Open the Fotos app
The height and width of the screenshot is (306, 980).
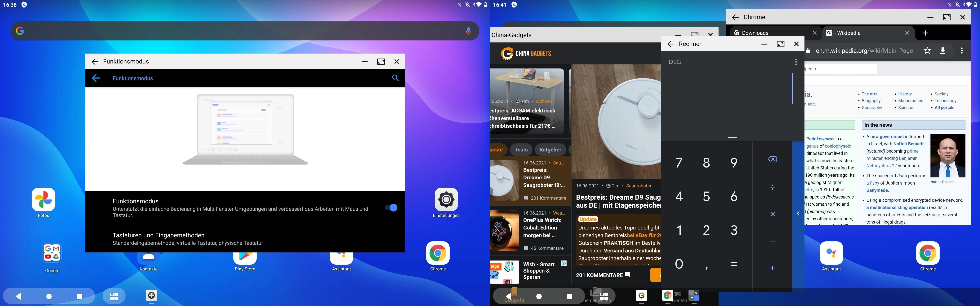click(x=43, y=203)
